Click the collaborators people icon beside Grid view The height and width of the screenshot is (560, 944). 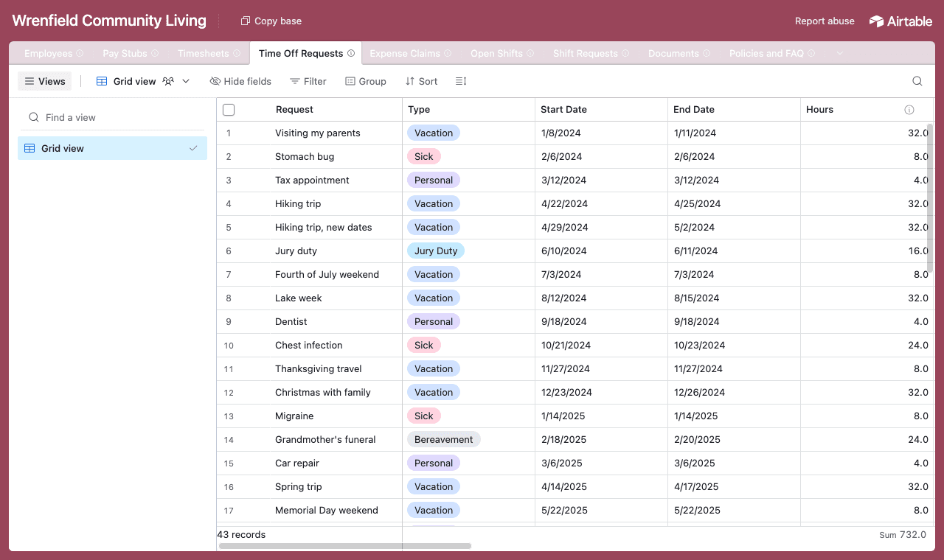coord(169,81)
